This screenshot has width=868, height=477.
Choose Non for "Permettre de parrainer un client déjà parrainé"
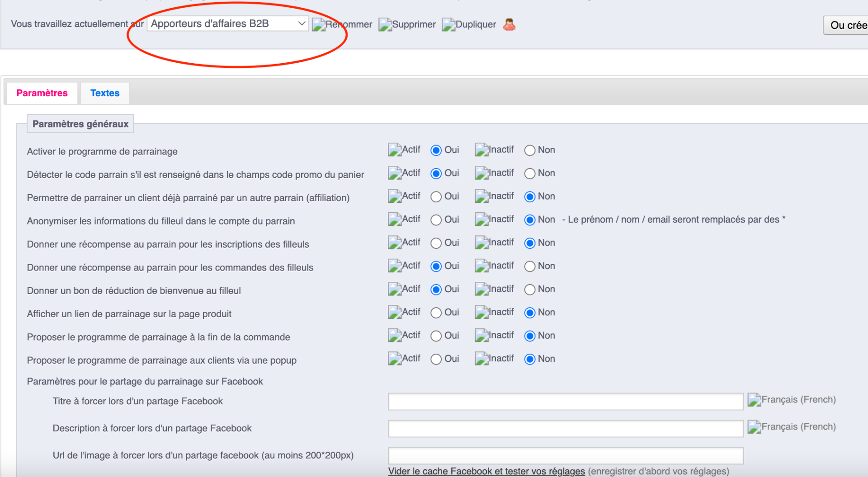[x=530, y=197]
